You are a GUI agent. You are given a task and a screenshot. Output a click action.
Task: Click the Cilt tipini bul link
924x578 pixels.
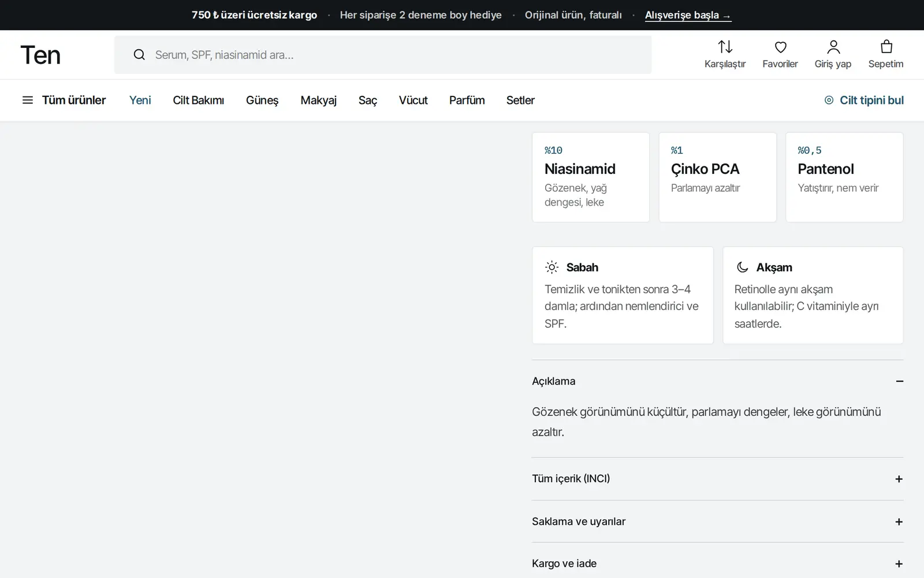pos(871,100)
